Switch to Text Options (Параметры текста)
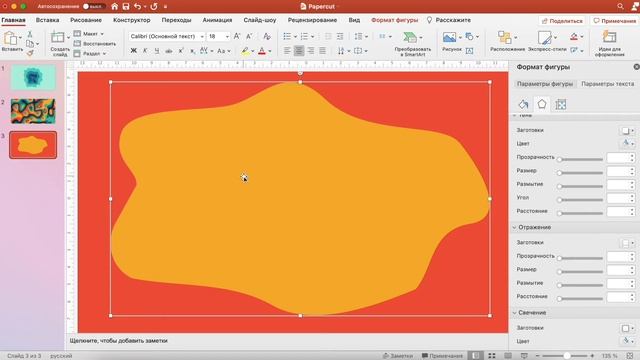This screenshot has width=640, height=360. pyautogui.click(x=607, y=84)
